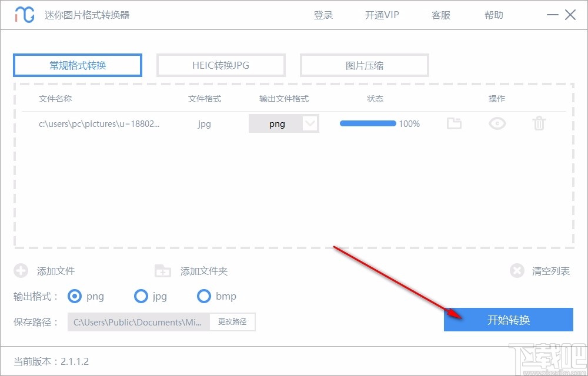Open the output folder icon in the file row
Image resolution: width=588 pixels, height=376 pixels.
[454, 123]
